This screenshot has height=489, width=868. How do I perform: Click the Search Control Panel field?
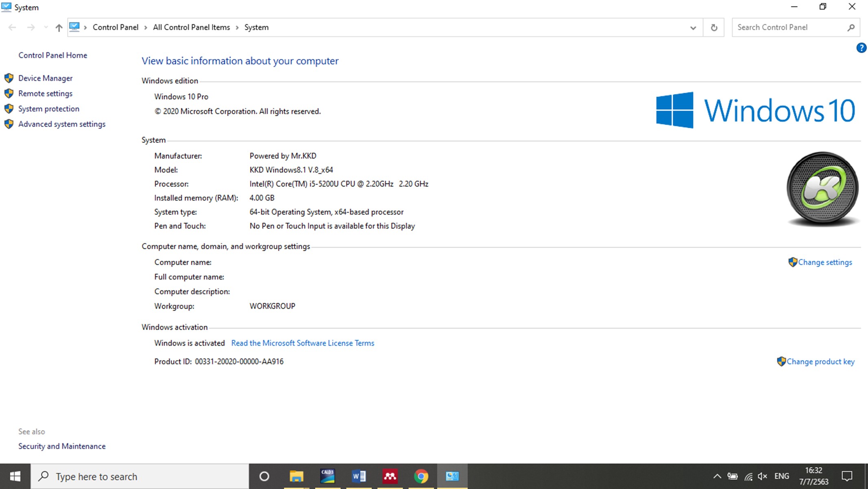coord(789,27)
